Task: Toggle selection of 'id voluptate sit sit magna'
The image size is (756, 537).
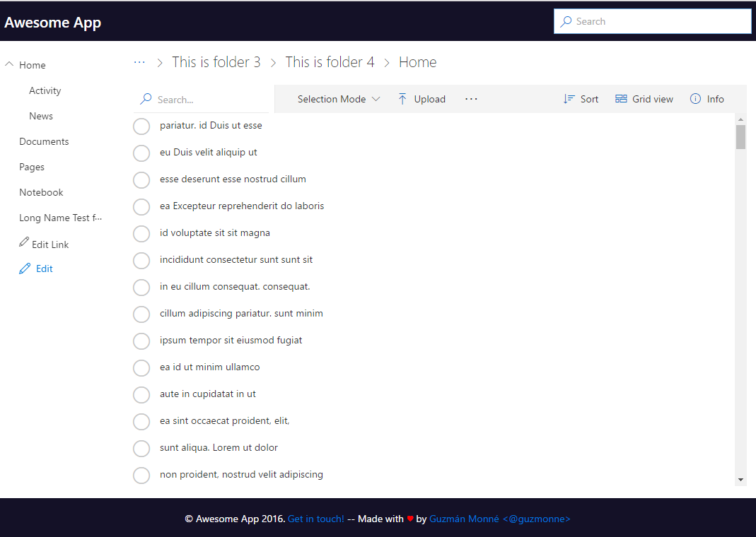Action: (x=141, y=234)
